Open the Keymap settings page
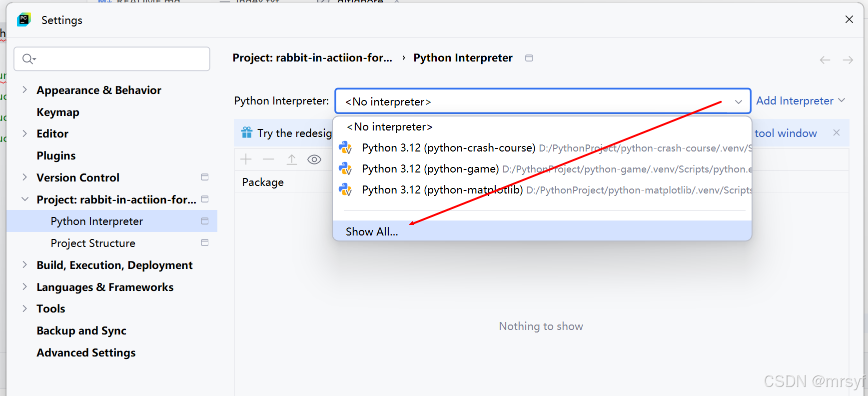 [x=58, y=112]
